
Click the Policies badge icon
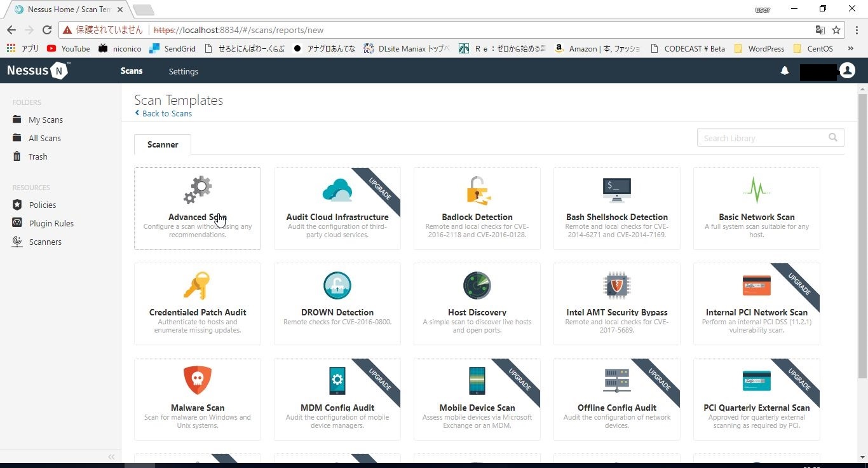pyautogui.click(x=17, y=205)
